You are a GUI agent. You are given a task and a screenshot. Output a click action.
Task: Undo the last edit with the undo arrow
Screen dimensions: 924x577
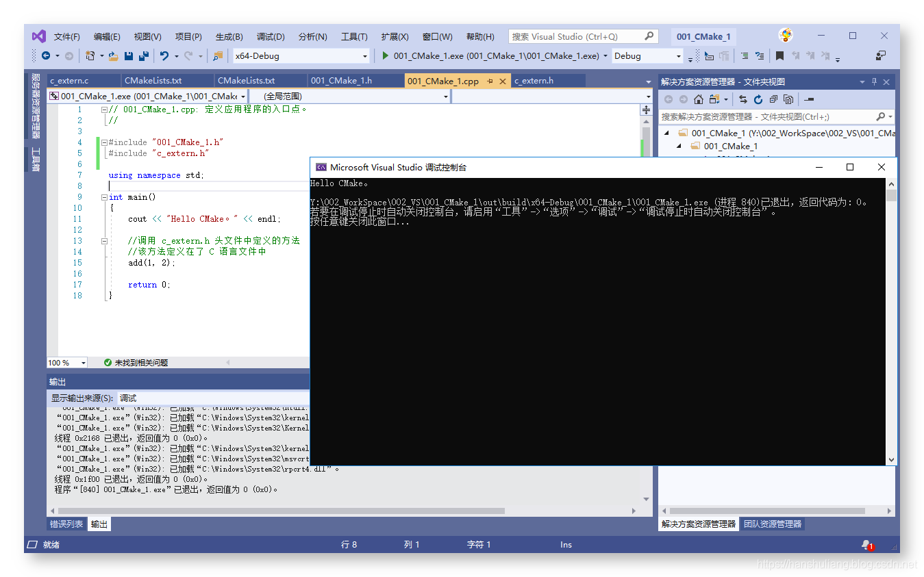(x=164, y=55)
